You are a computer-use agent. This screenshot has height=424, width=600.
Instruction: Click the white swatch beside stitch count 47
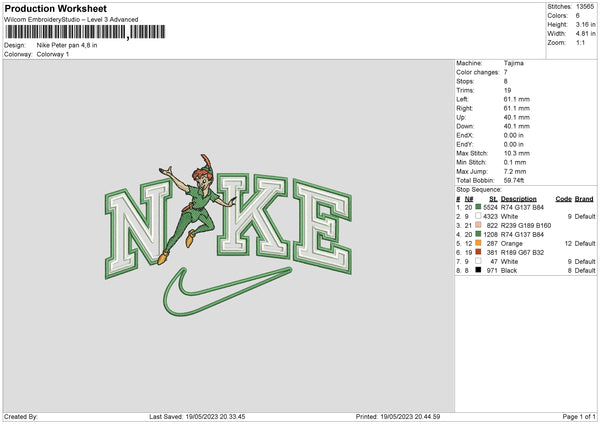click(478, 261)
